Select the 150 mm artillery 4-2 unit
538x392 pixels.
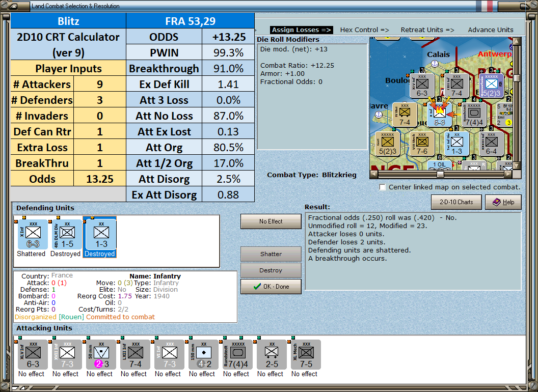pos(203,355)
